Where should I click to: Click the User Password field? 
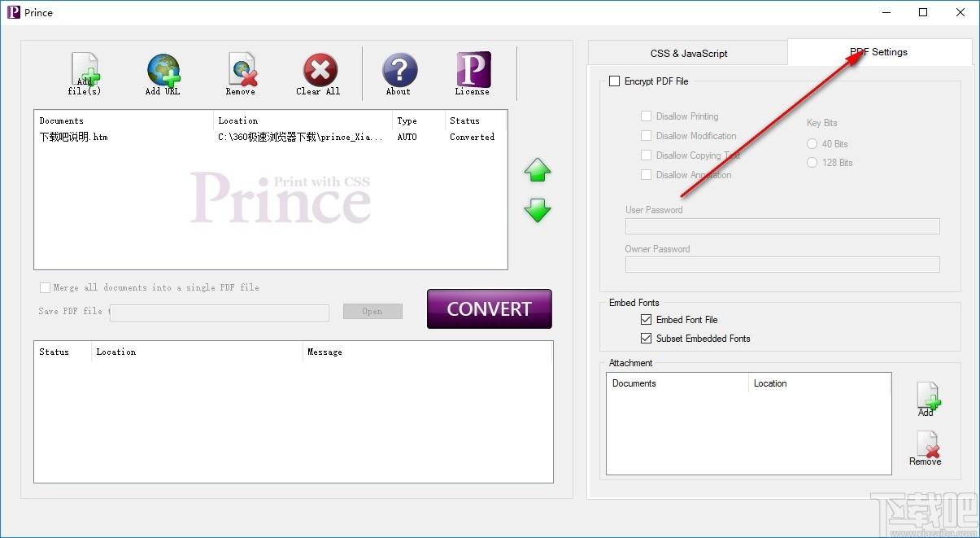pos(782,226)
